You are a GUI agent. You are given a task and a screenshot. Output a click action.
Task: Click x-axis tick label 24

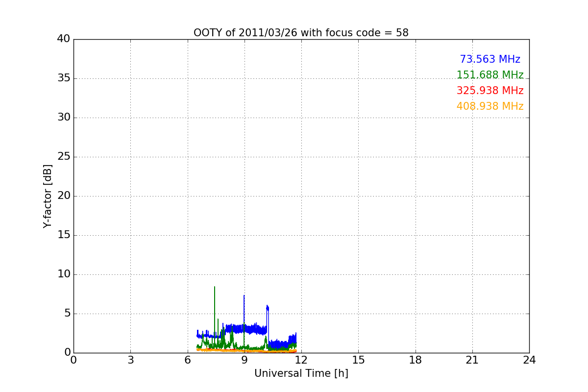click(x=529, y=360)
